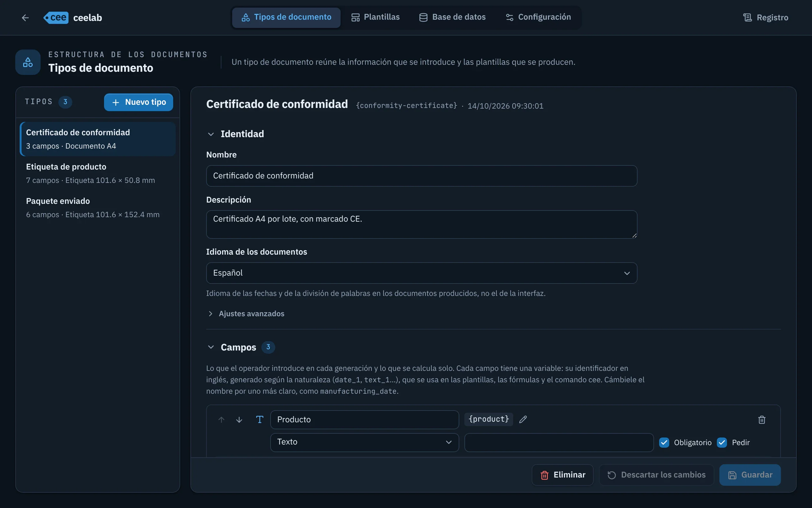Switch to the Plantillas tab
This screenshot has width=812, height=508.
[375, 17]
